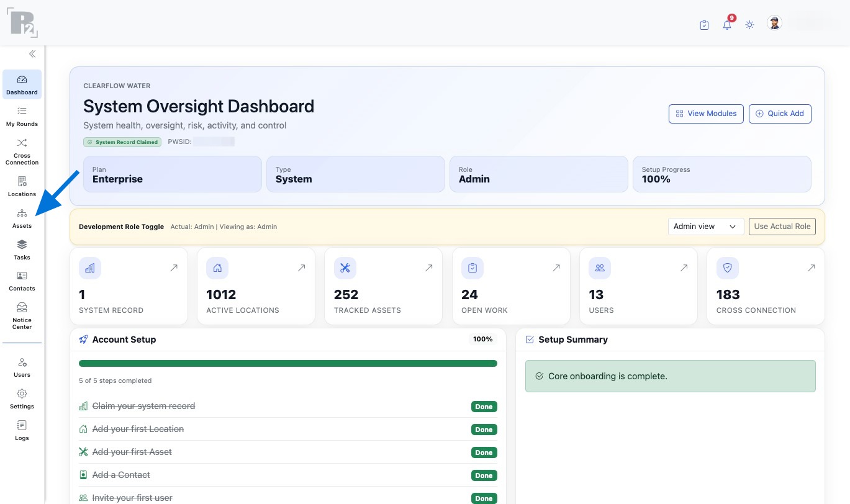Image resolution: width=850 pixels, height=504 pixels.
Task: Click 'Invite your first user' step
Action: pyautogui.click(x=132, y=498)
